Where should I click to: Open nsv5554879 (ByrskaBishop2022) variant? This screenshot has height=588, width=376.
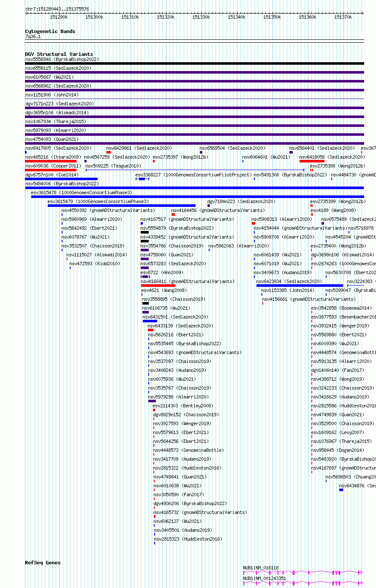177,228
